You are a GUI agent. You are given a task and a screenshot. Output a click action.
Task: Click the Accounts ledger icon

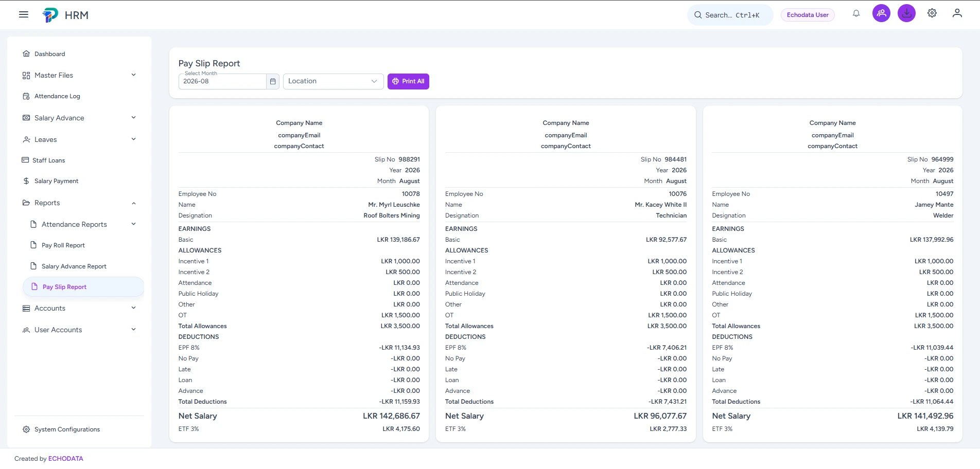coord(26,308)
